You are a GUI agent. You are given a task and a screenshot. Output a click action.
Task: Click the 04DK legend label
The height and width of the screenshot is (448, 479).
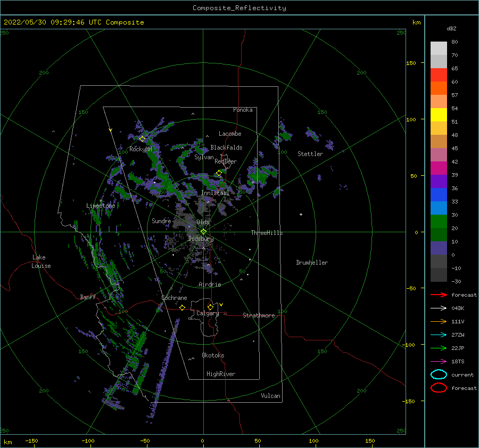[458, 308]
